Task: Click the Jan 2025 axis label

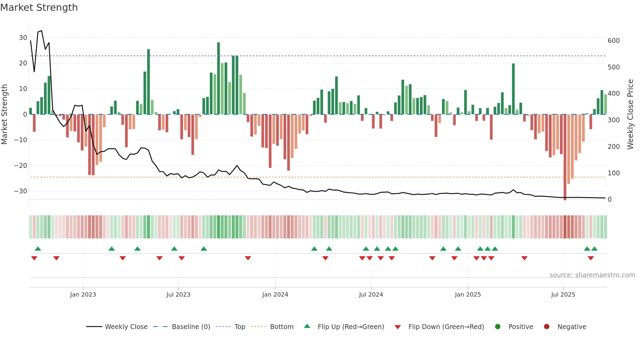Action: tap(468, 294)
